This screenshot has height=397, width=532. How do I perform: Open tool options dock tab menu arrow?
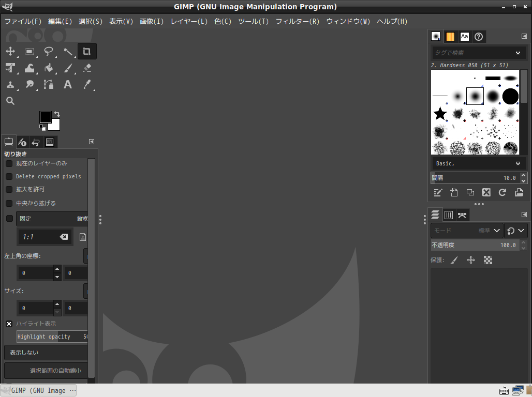[x=92, y=142]
